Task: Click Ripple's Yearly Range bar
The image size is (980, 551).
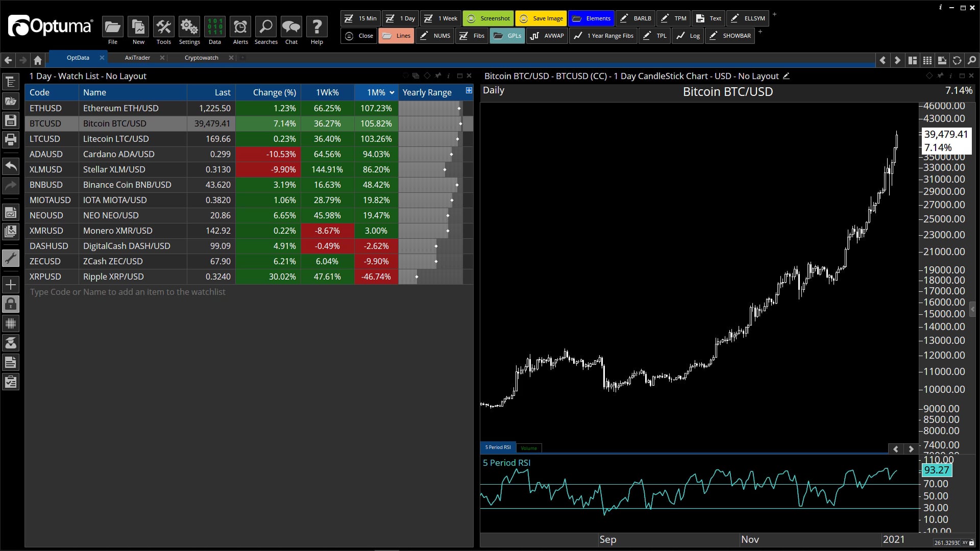Action: click(x=431, y=277)
